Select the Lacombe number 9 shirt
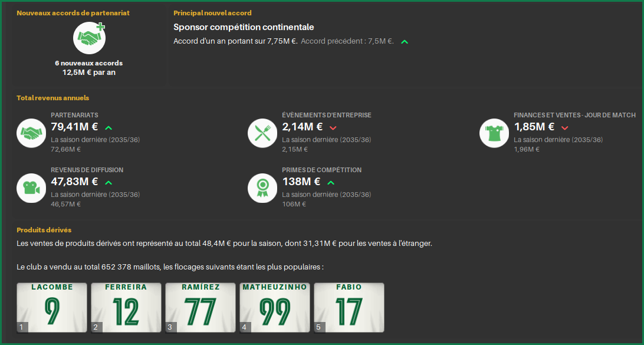Screen dimensions: 644x345 (52, 307)
